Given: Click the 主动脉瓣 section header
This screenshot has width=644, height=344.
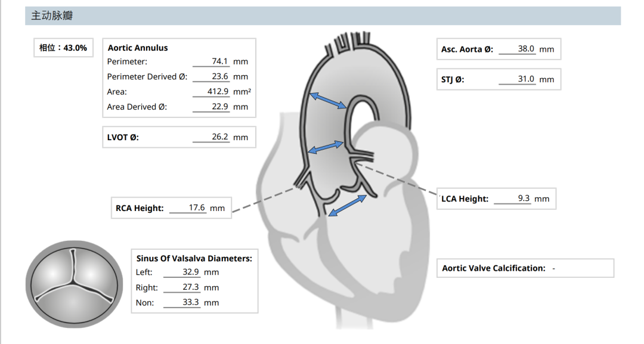Looking at the screenshot, I should point(52,16).
